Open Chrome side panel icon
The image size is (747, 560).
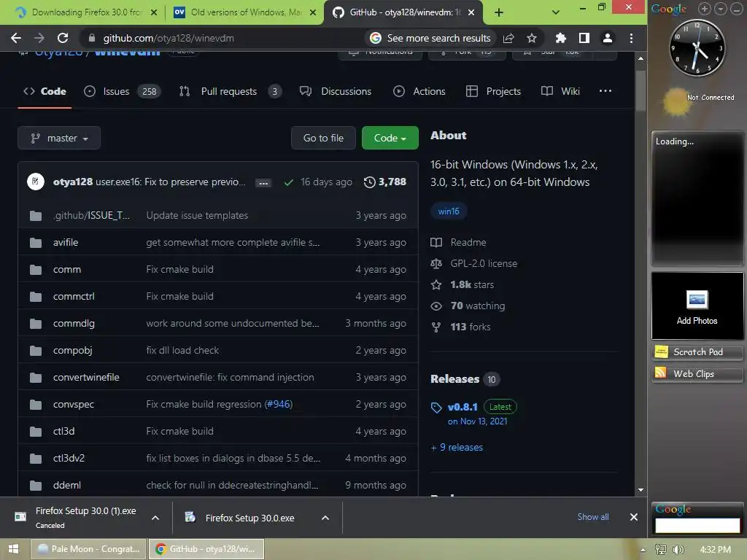coord(584,38)
